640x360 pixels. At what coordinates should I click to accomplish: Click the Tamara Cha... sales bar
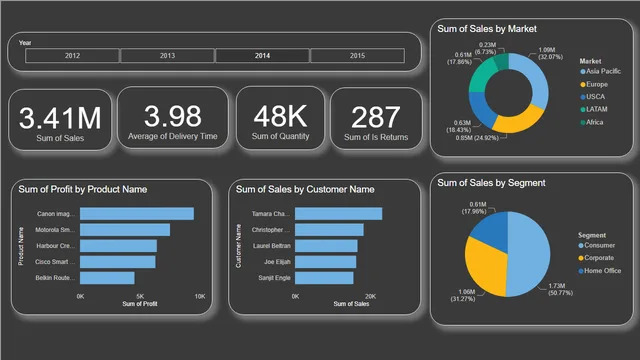pos(338,213)
